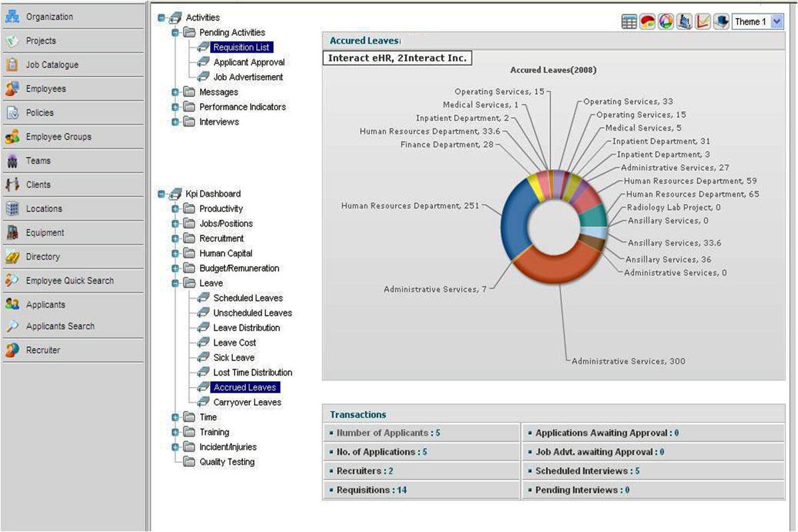Select the doughnut chart view icon

pos(666,22)
